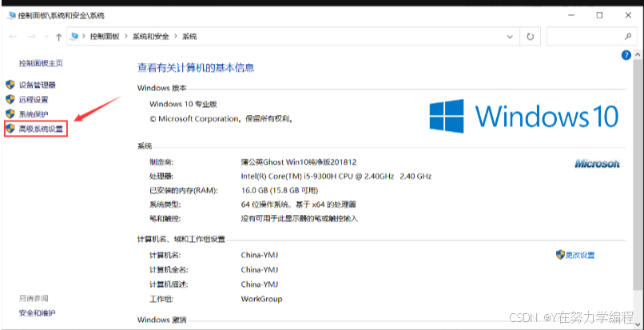Open the blue help question-mark icon
Screen dimensions: 644x330
[626, 55]
